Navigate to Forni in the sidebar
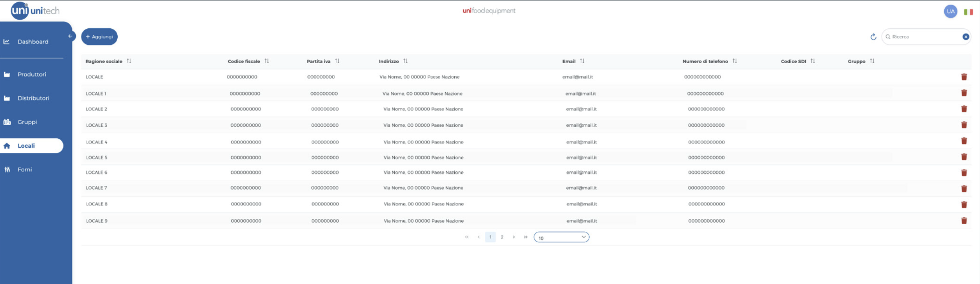The height and width of the screenshot is (284, 980). (x=24, y=170)
